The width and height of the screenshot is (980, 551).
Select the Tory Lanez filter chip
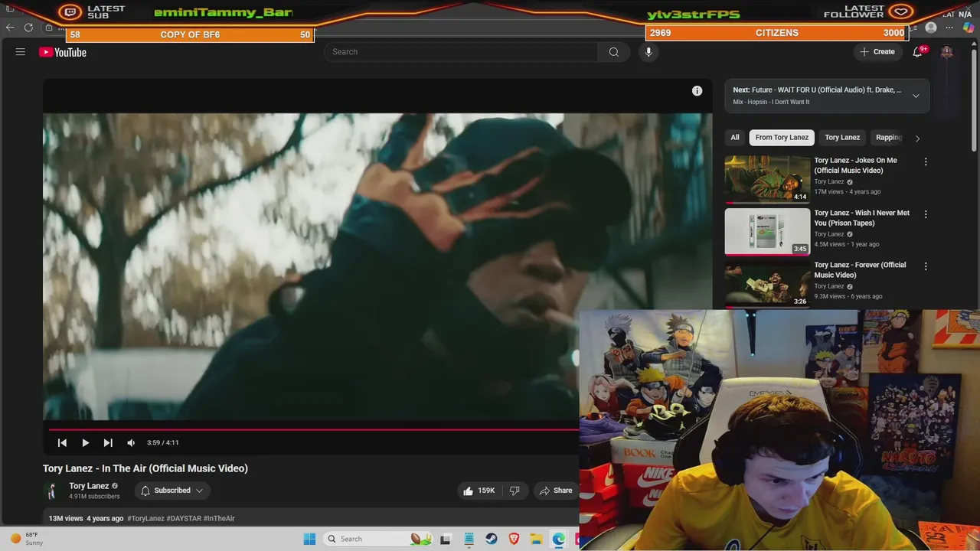pyautogui.click(x=842, y=138)
